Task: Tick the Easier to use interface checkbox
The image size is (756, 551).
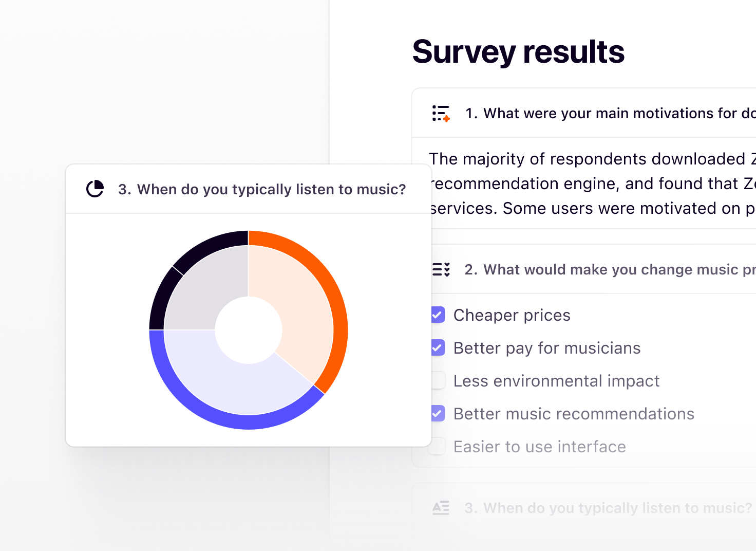Action: [x=438, y=447]
